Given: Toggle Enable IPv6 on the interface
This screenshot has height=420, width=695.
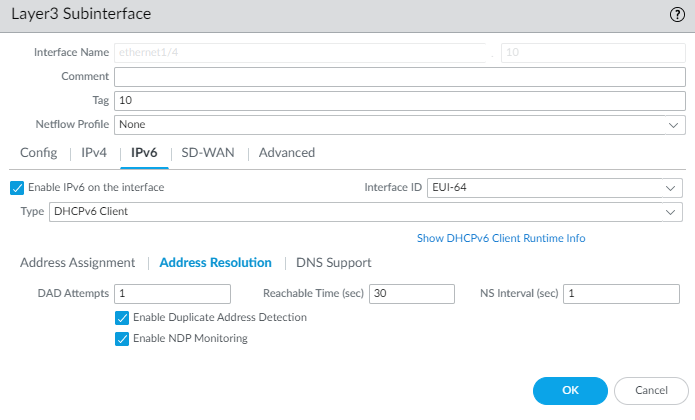Looking at the screenshot, I should click(x=17, y=187).
